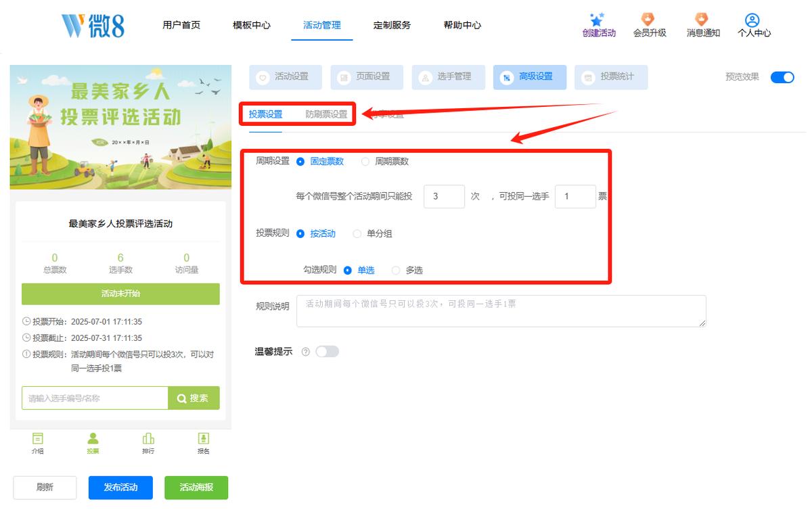Click the 活动海报 button
812x512 pixels.
point(196,488)
